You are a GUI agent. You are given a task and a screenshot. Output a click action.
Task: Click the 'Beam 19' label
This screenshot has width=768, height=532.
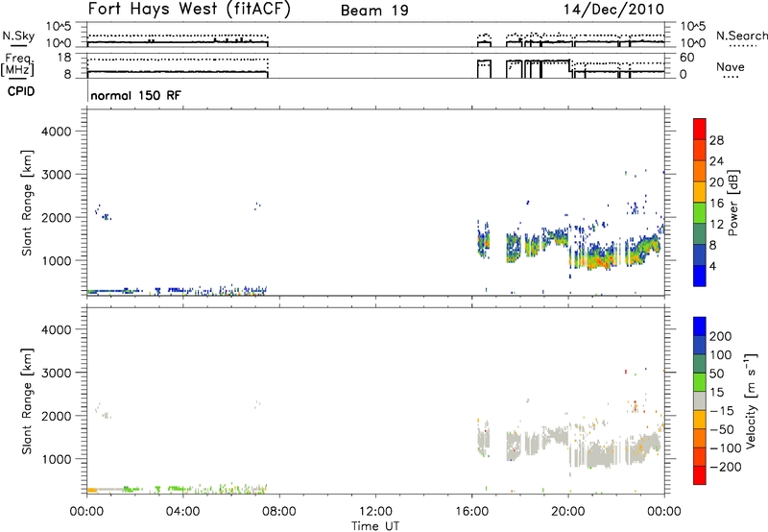pos(374,11)
